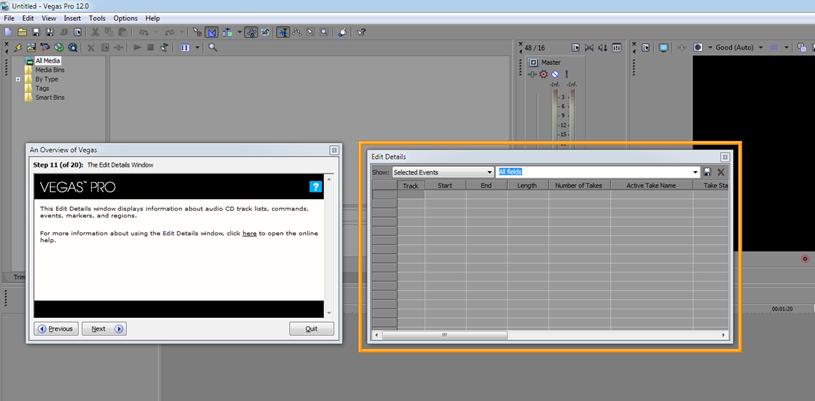The width and height of the screenshot is (815, 401).
Task: Toggle Preview on External Monitor
Action: [x=663, y=47]
